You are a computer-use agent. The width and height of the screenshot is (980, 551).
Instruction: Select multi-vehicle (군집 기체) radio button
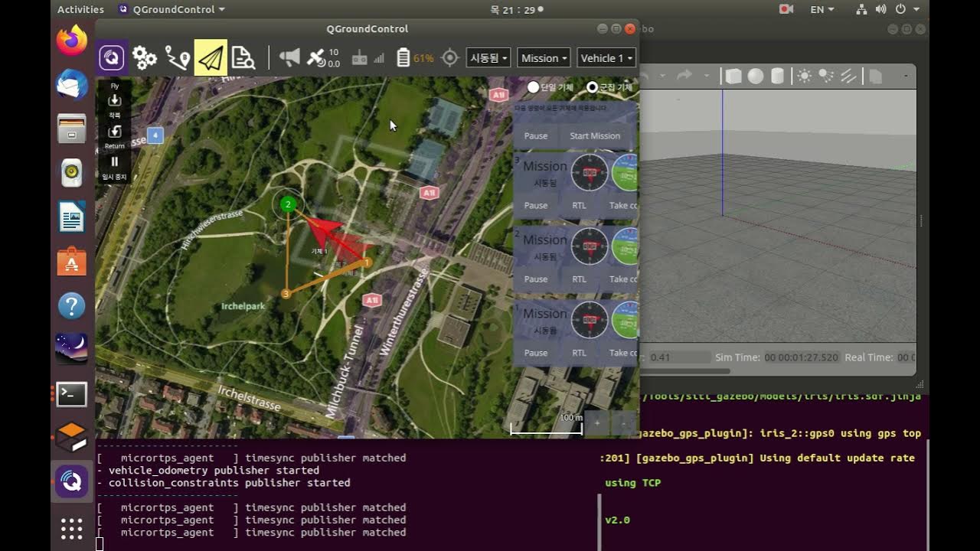592,87
